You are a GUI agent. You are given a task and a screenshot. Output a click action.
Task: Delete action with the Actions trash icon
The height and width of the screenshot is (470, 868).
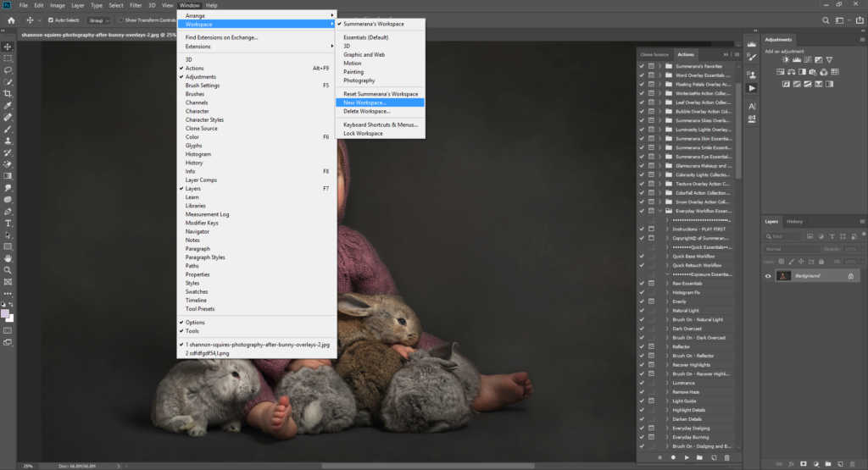(726, 458)
